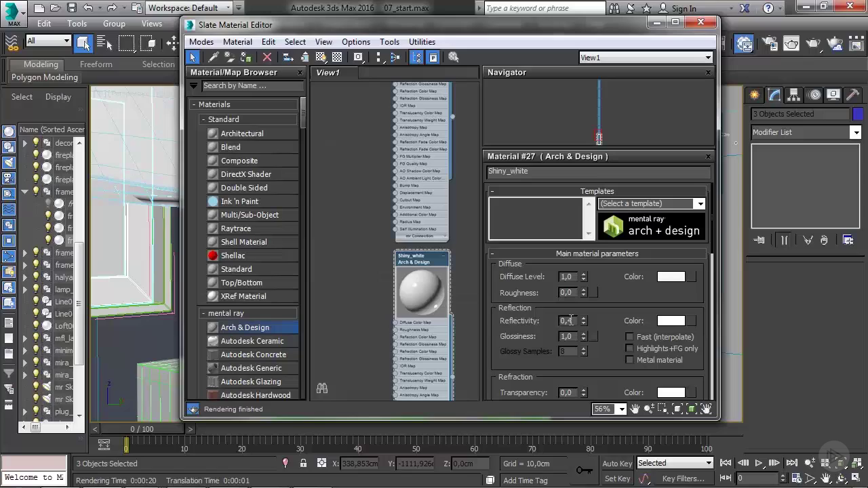Click Pin Stack icon under modifier list
Viewport: 868px width, 488px height.
(x=759, y=240)
